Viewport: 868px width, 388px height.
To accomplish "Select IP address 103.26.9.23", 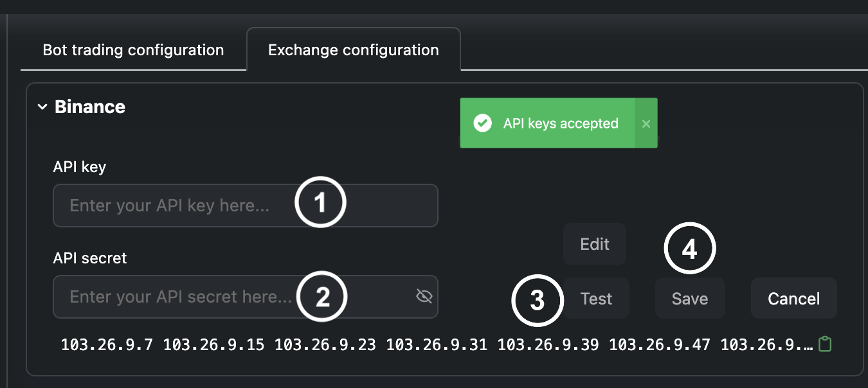I will point(325,345).
